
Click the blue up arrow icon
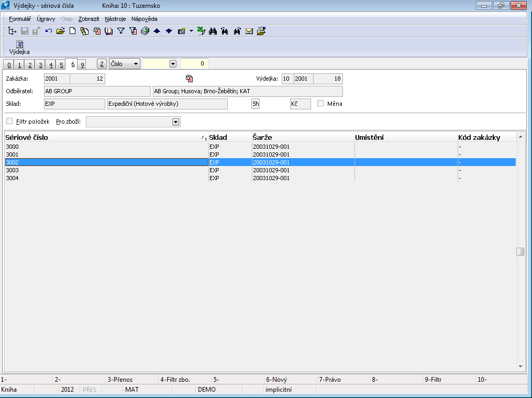click(157, 31)
